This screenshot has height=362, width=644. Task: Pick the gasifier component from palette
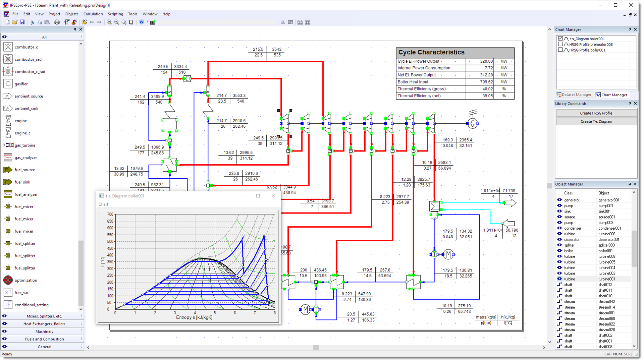coord(8,84)
